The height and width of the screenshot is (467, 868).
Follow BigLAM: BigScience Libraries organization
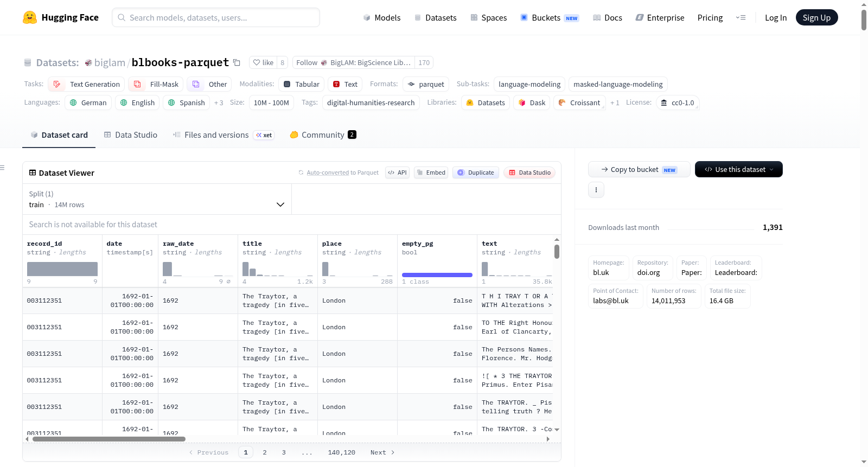point(354,62)
